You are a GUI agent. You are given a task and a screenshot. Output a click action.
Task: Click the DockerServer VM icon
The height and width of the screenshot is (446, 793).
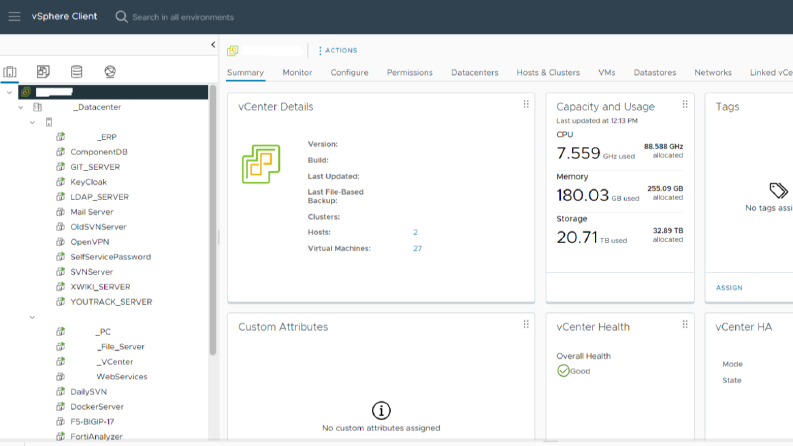coord(61,406)
